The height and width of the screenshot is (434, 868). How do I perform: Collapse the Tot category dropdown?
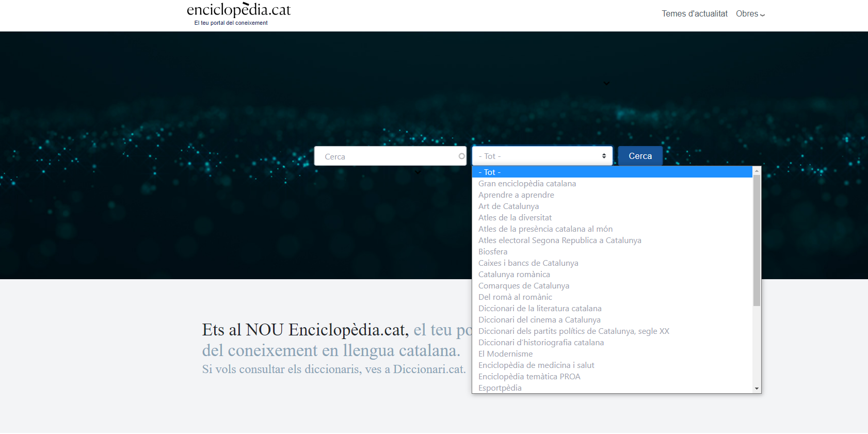(x=542, y=156)
